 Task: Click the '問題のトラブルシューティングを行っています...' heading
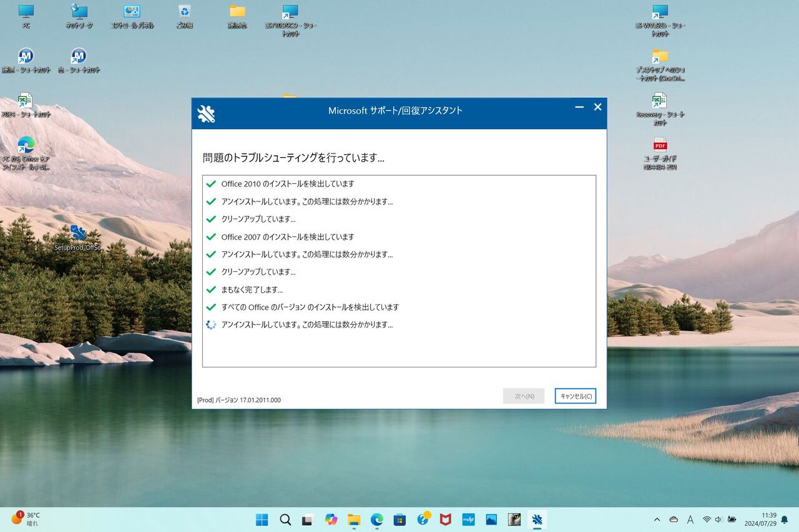click(x=293, y=158)
